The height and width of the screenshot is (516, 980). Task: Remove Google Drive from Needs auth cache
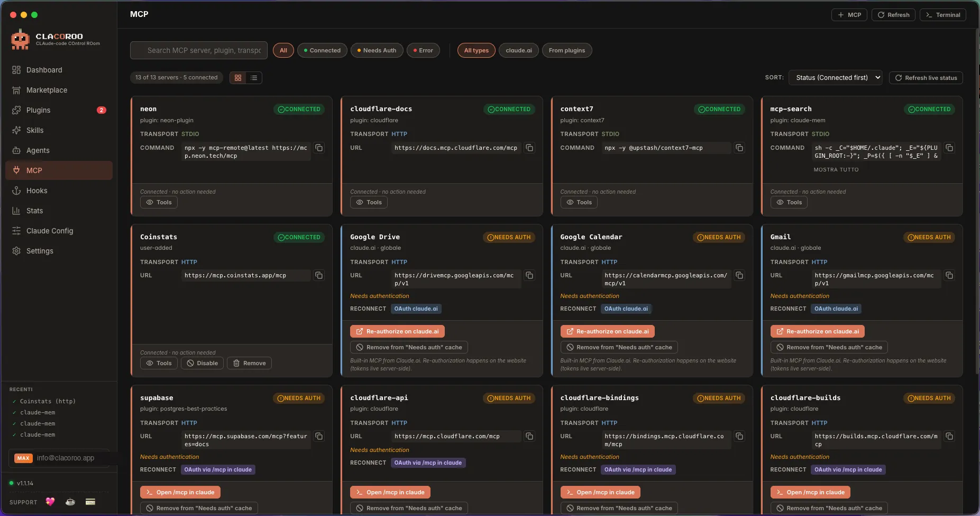409,347
